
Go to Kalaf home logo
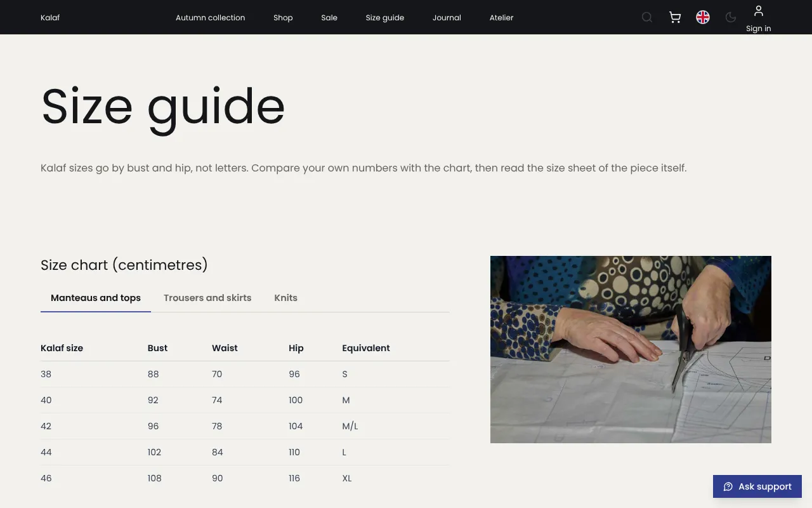click(x=50, y=17)
